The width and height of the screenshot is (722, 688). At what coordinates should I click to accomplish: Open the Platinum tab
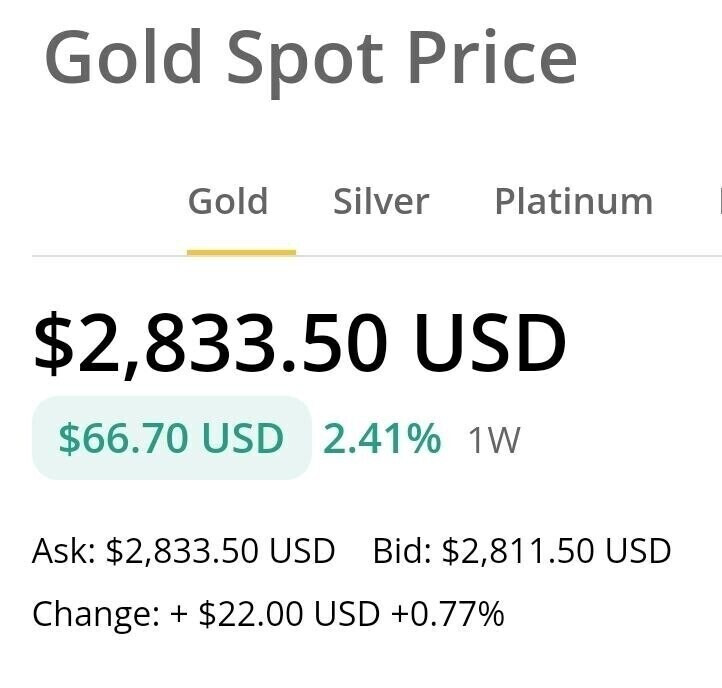click(573, 202)
